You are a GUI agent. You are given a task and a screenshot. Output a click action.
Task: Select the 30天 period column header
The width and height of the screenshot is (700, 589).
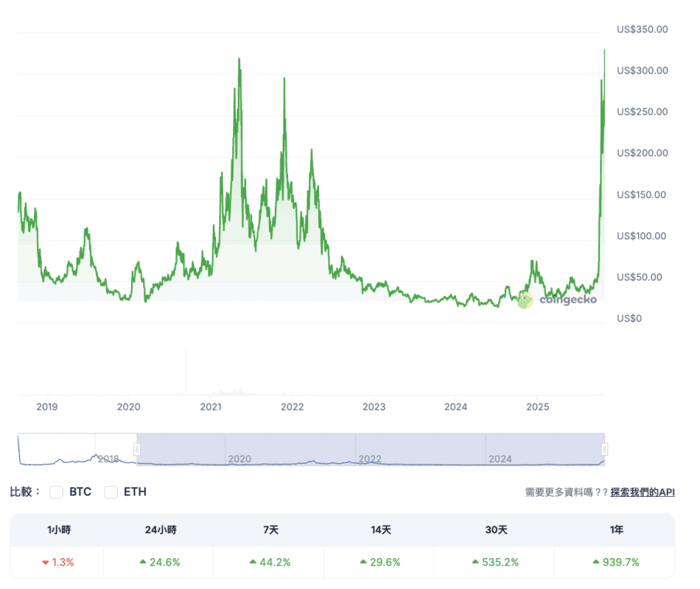coord(489,529)
